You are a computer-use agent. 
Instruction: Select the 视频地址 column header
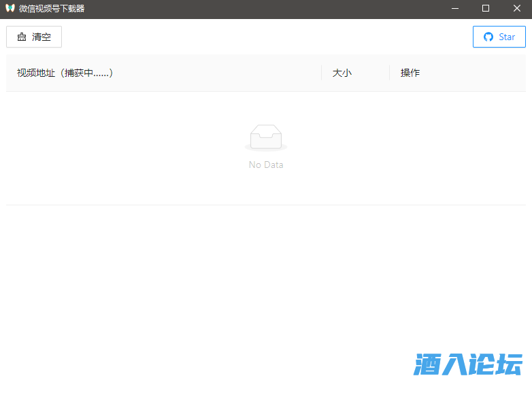65,73
